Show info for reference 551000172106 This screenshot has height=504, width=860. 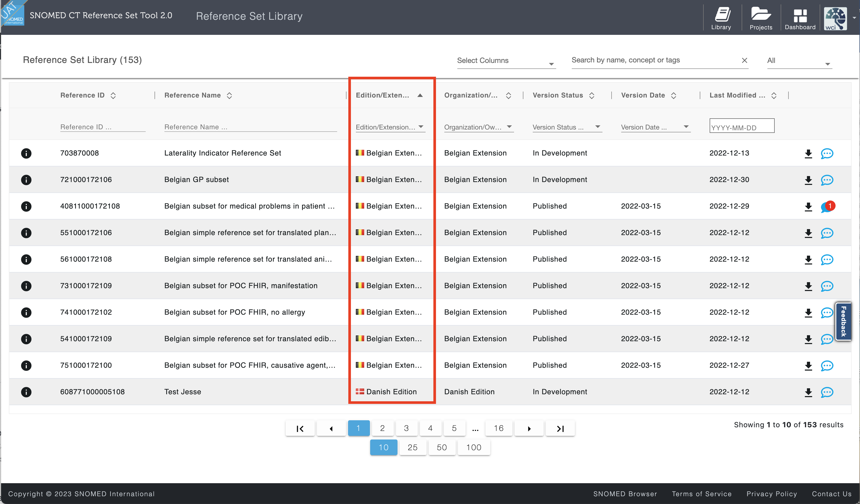click(26, 233)
